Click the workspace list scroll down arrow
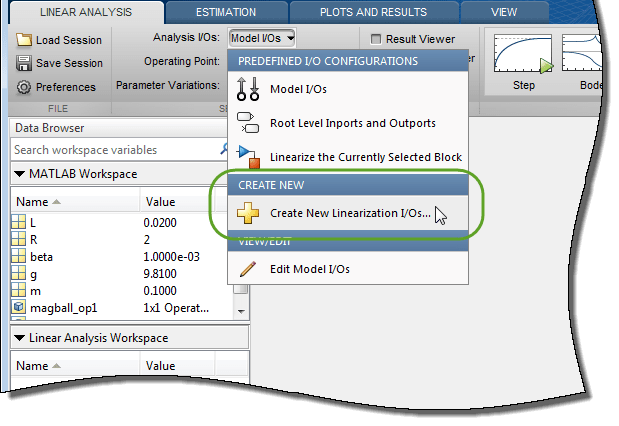 241,312
